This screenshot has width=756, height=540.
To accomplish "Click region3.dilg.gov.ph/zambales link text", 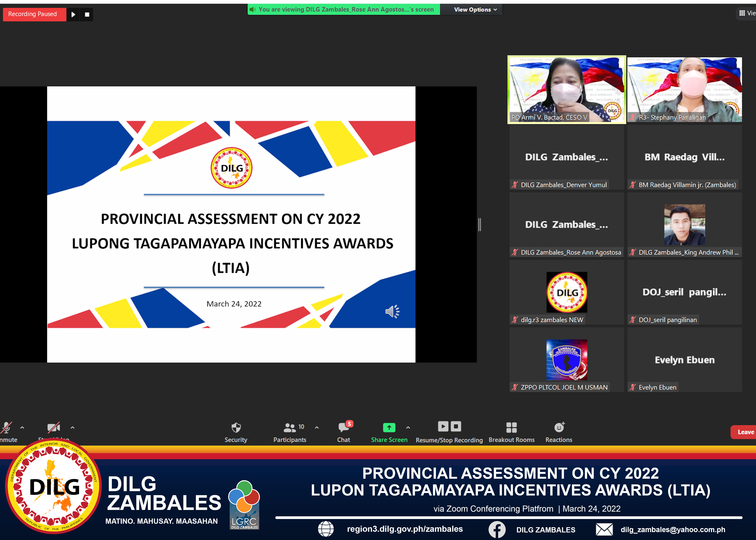I will 405,529.
